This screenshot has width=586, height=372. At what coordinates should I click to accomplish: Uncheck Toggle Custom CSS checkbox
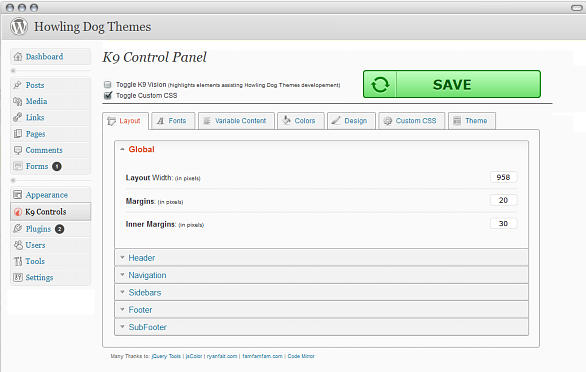[108, 95]
